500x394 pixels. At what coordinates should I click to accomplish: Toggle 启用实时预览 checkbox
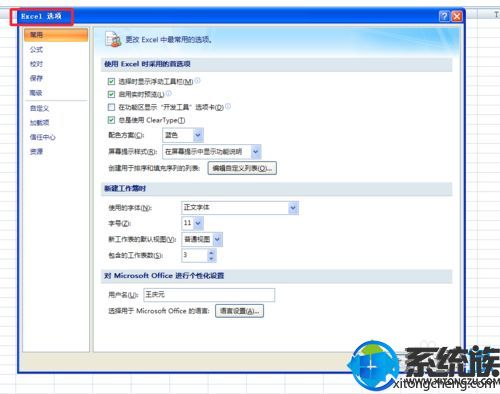tap(111, 94)
